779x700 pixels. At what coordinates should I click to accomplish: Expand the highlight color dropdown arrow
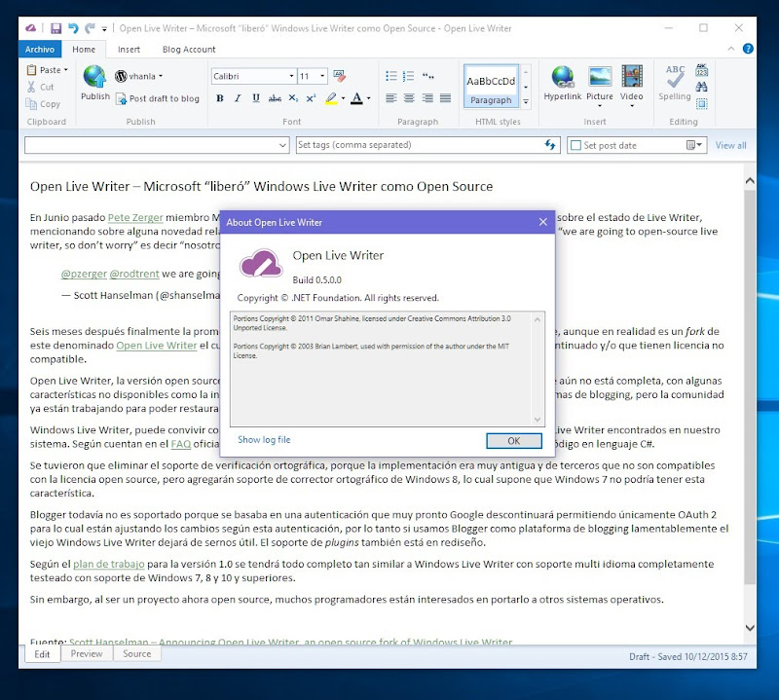(343, 98)
